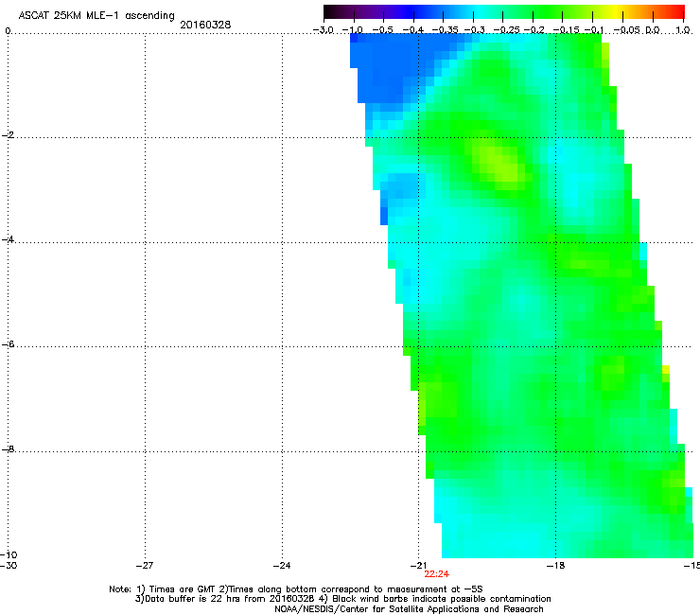Click the longitude label -24

282,566
